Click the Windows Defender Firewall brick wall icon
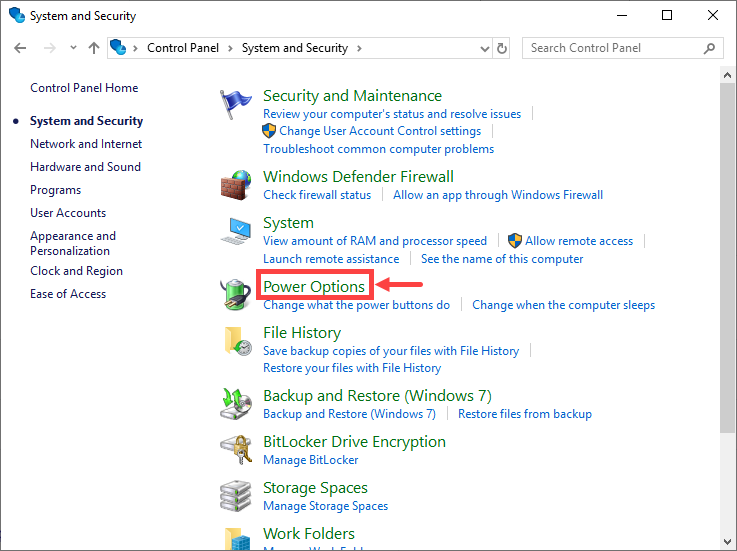 (x=236, y=186)
